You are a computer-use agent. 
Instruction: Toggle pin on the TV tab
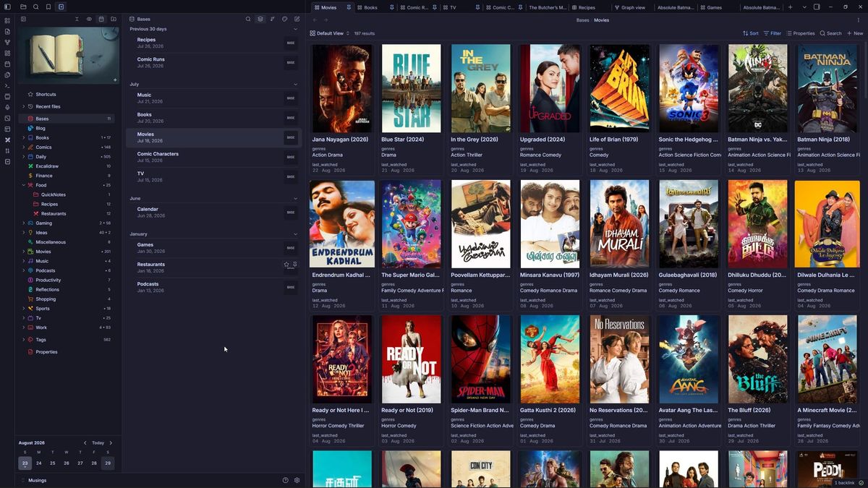[x=477, y=7]
